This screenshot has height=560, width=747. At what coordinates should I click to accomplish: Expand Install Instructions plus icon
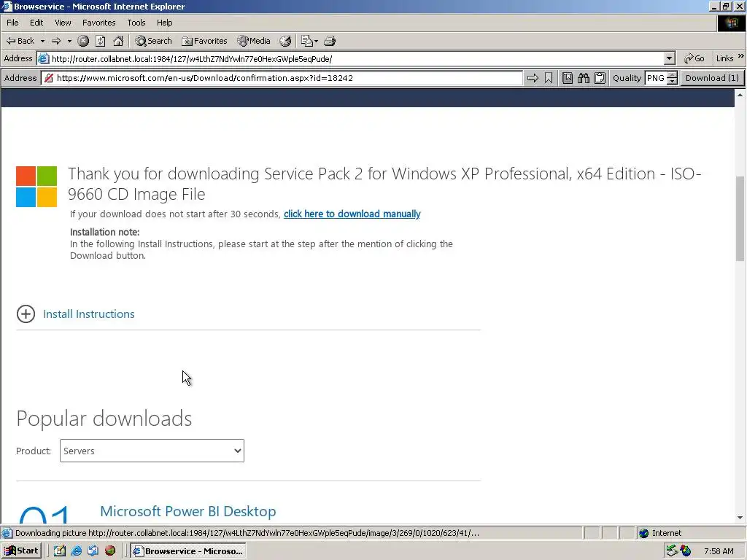[x=26, y=314]
